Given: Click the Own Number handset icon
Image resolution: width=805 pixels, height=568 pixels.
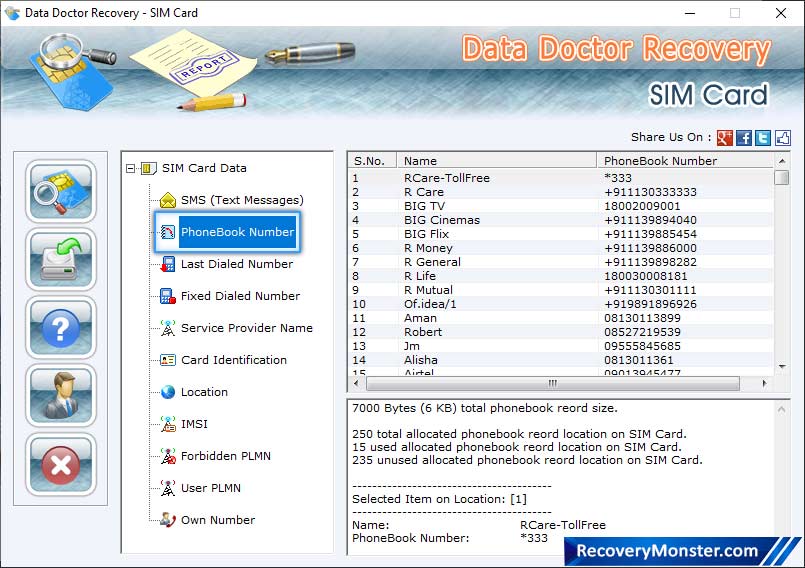Looking at the screenshot, I should click(168, 520).
